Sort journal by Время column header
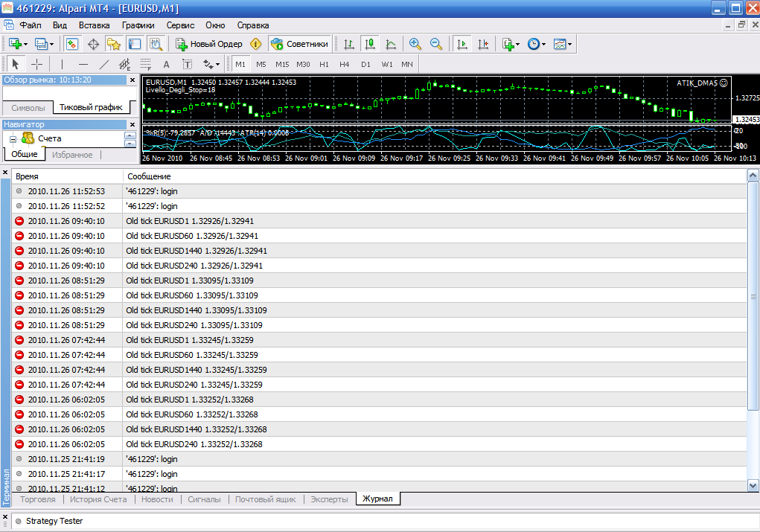 pos(67,176)
